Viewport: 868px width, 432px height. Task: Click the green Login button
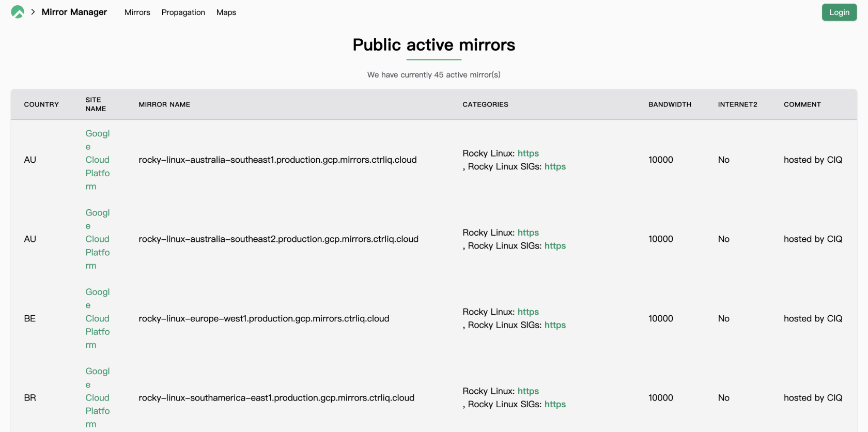pos(839,12)
